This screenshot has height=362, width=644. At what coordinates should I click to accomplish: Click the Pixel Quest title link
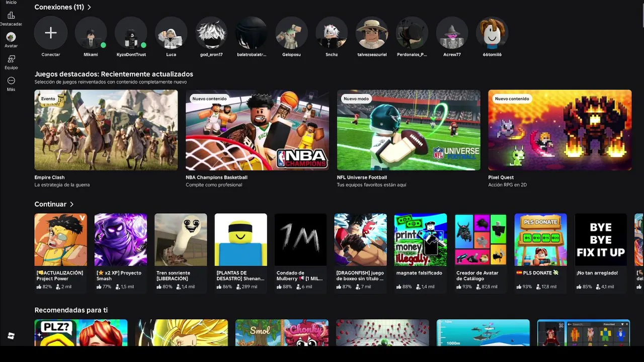(x=501, y=177)
